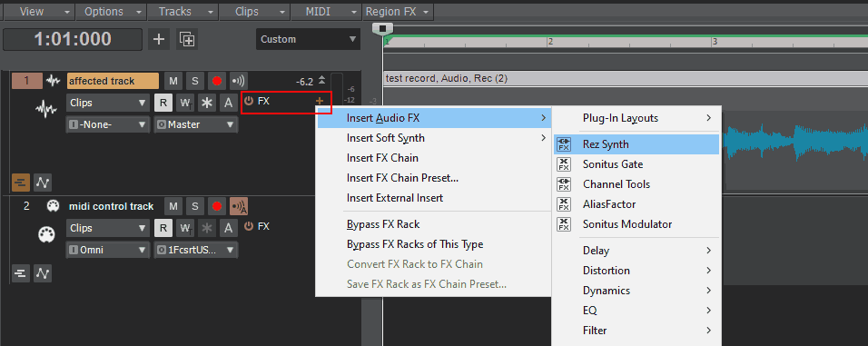Expand the Delay plug-in category
The height and width of the screenshot is (346, 868).
tap(636, 251)
